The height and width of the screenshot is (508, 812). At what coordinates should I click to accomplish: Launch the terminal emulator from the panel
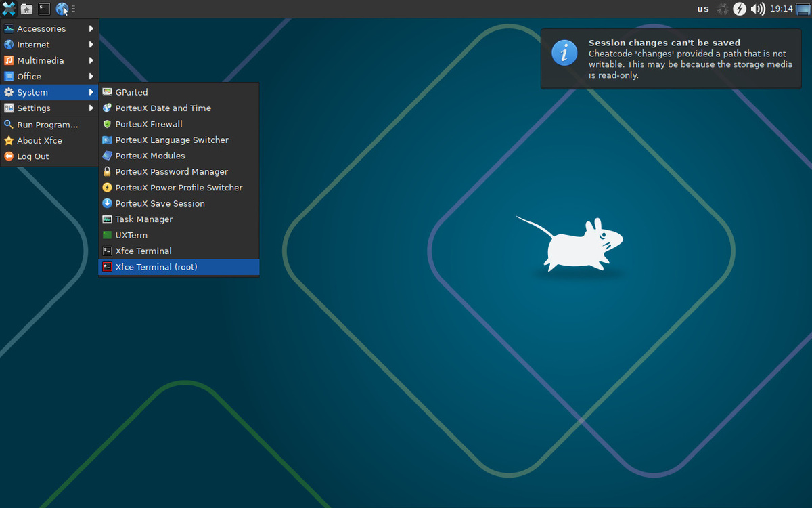click(x=44, y=9)
